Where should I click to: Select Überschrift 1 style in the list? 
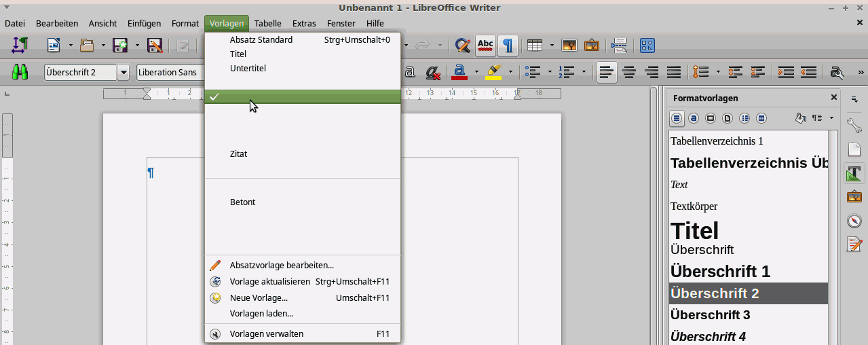pyautogui.click(x=749, y=272)
